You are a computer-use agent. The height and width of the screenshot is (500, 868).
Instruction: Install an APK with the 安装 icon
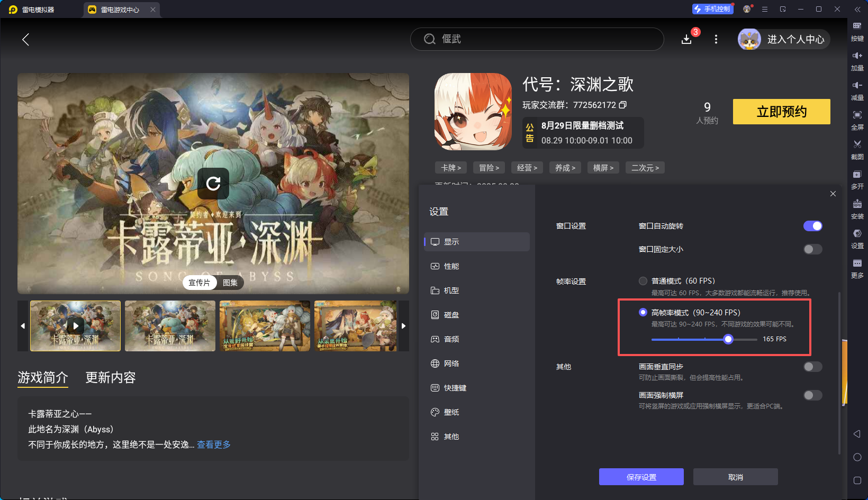pos(857,209)
